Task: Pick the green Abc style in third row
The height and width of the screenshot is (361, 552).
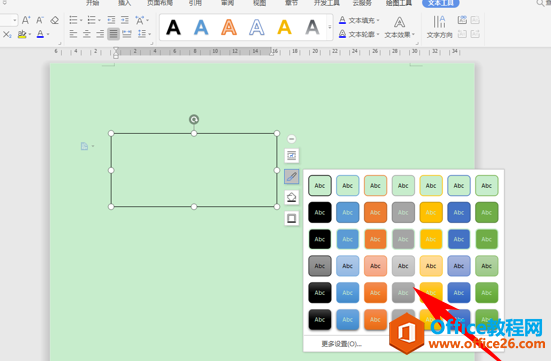Action: pyautogui.click(x=487, y=239)
